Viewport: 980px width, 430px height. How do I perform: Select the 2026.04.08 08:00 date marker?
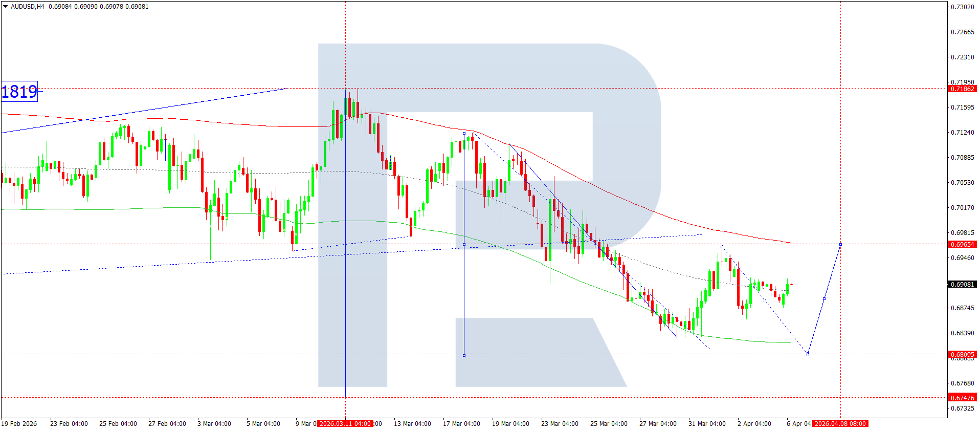(840, 423)
